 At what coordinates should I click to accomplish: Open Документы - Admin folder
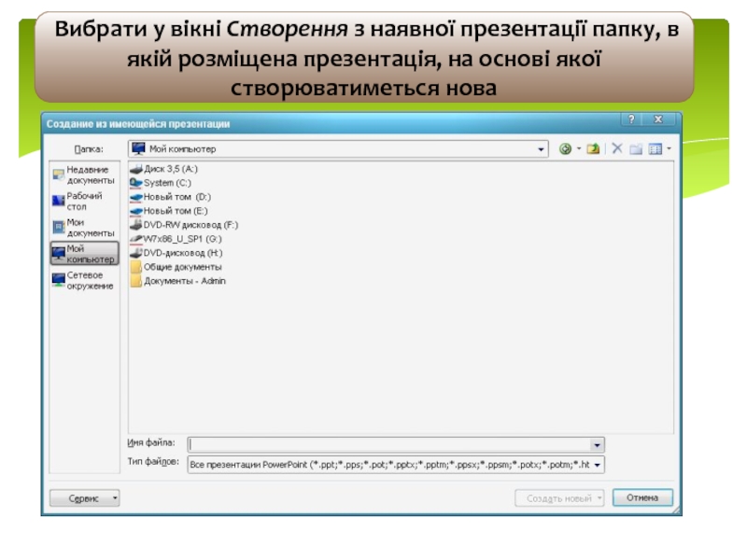tap(178, 281)
